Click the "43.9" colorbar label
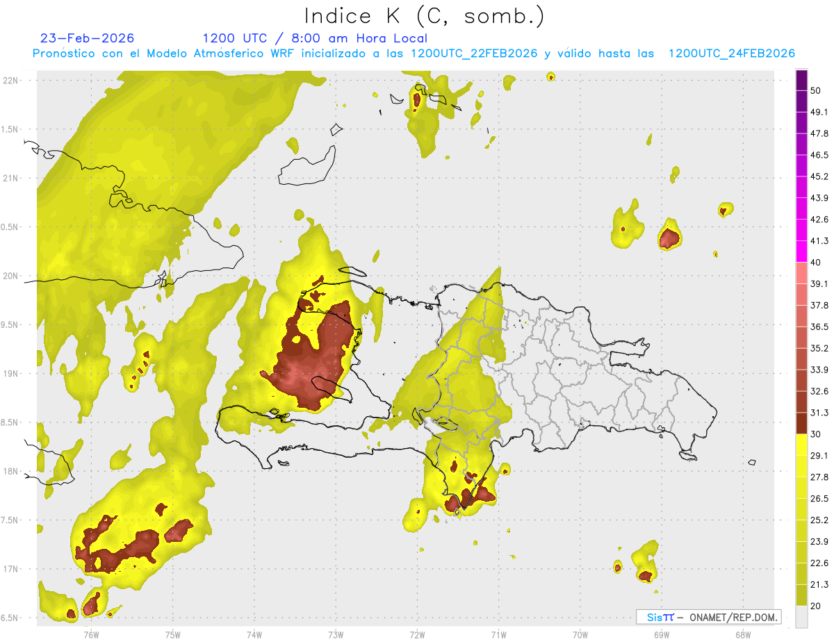The image size is (834, 644). (819, 198)
